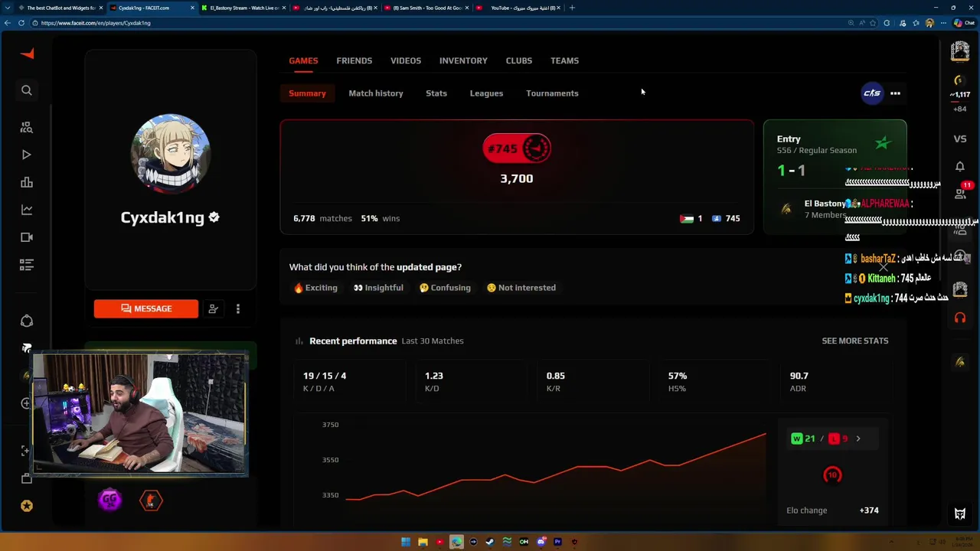Click the GG purple badge
980x551 pixels.
pos(110,500)
